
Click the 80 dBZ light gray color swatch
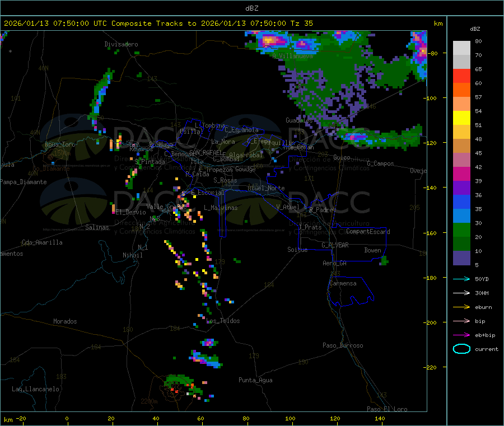click(461, 48)
